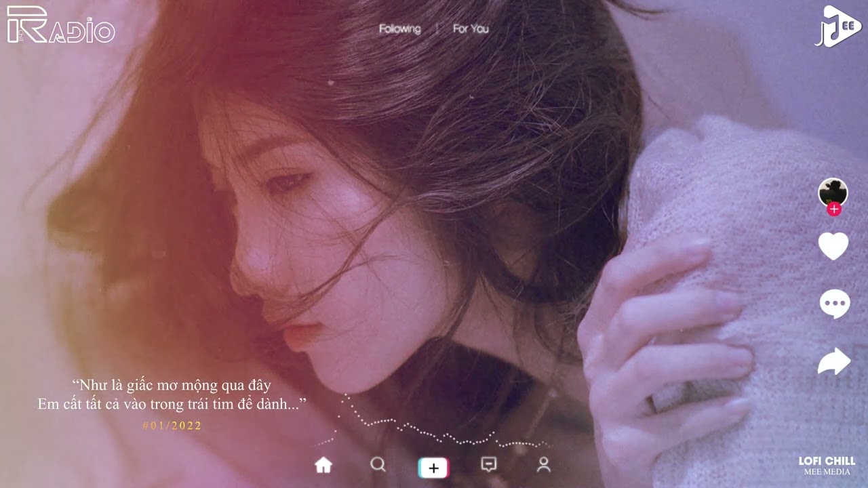Switch to the For You tab
The image size is (868, 488).
[471, 29]
